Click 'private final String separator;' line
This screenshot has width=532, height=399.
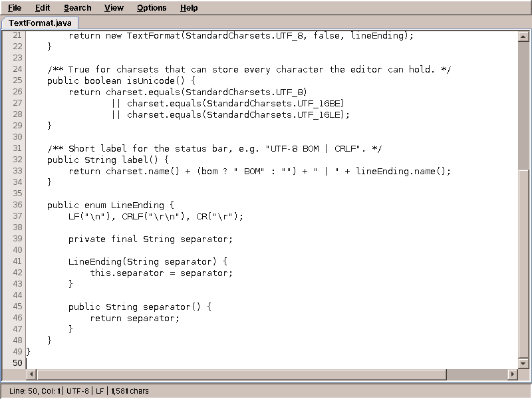click(x=150, y=239)
